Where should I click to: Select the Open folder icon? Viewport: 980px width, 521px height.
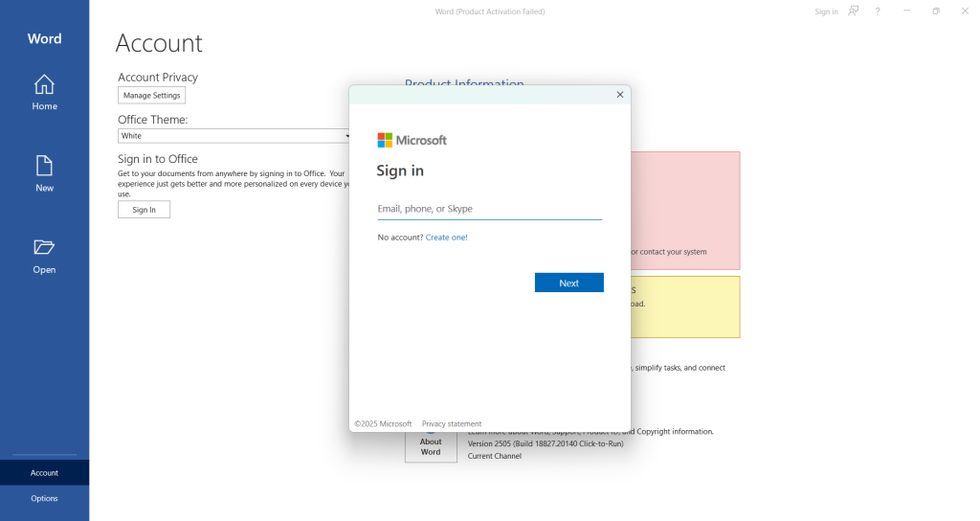coord(44,247)
